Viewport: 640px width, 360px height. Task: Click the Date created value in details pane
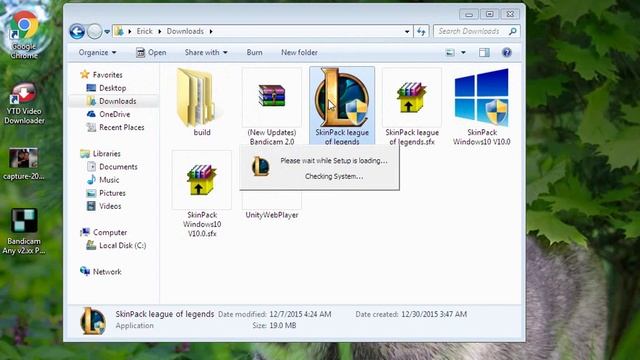434,314
